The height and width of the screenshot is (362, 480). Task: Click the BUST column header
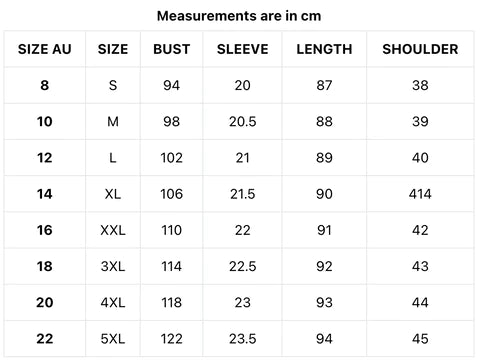click(x=172, y=49)
